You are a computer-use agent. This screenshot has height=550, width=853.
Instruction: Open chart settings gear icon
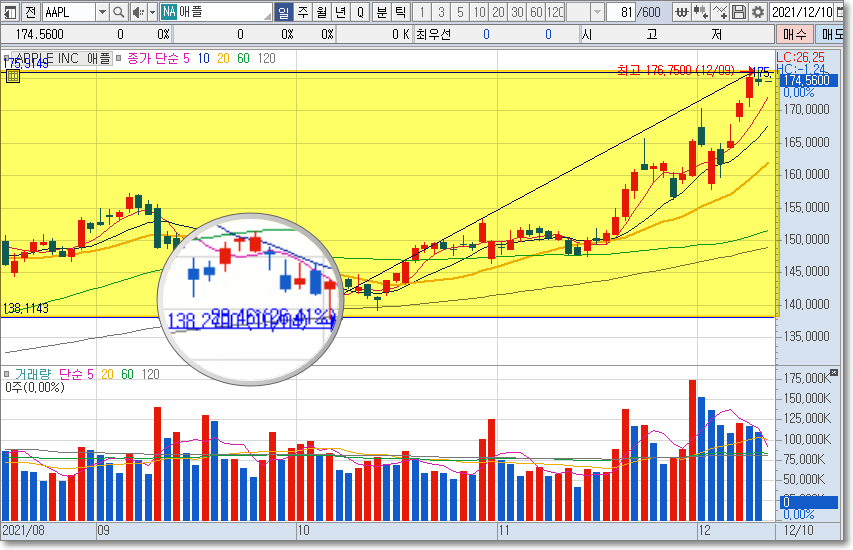pyautogui.click(x=757, y=11)
